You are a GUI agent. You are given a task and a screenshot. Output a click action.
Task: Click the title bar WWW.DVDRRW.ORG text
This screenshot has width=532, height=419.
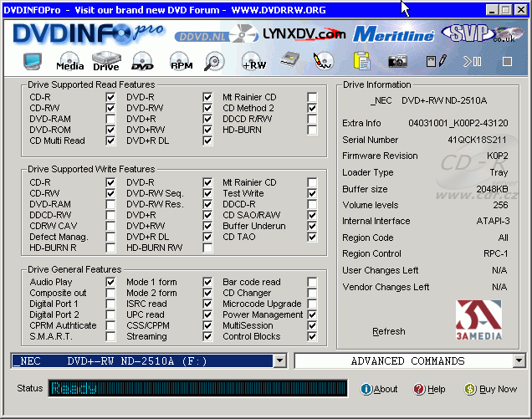[x=279, y=10]
